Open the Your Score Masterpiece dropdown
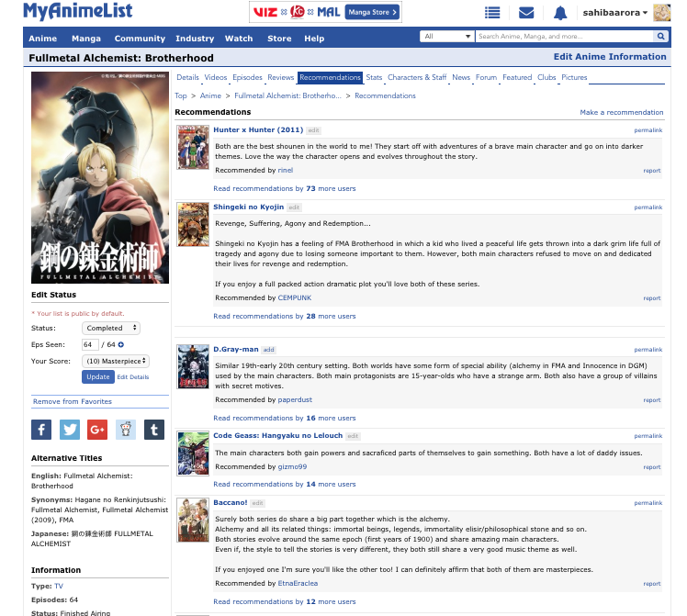 click(x=116, y=361)
